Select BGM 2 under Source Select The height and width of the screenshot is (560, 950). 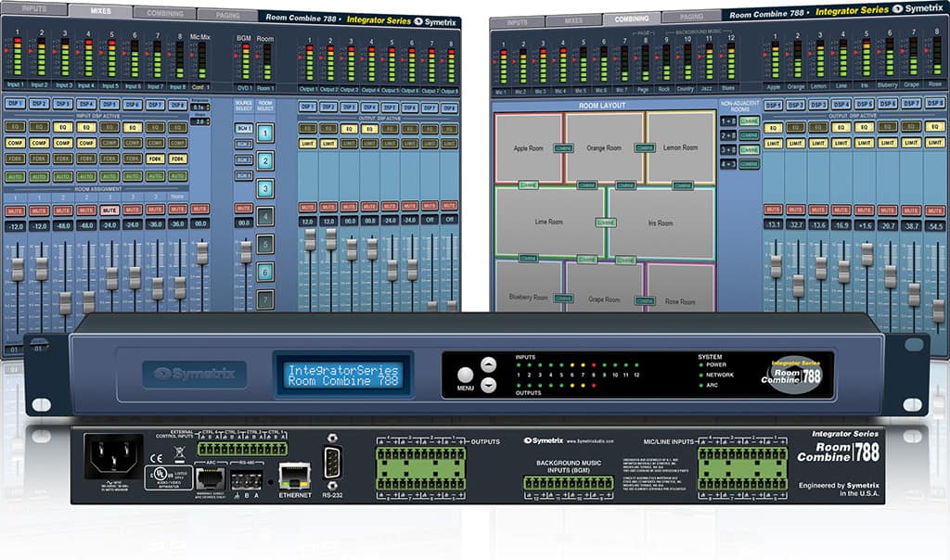click(x=244, y=144)
